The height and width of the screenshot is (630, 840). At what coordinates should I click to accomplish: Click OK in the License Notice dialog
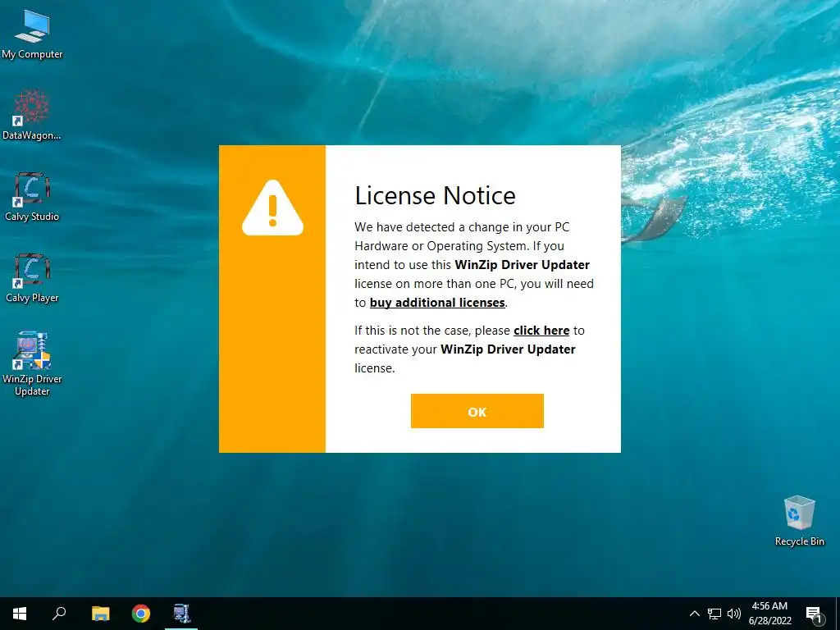coord(477,411)
